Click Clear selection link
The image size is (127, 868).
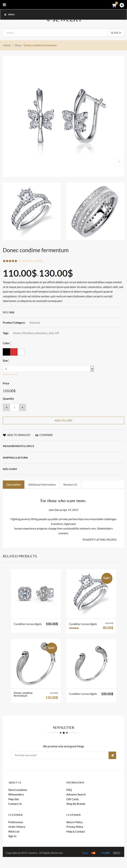pyautogui.click(x=10, y=374)
